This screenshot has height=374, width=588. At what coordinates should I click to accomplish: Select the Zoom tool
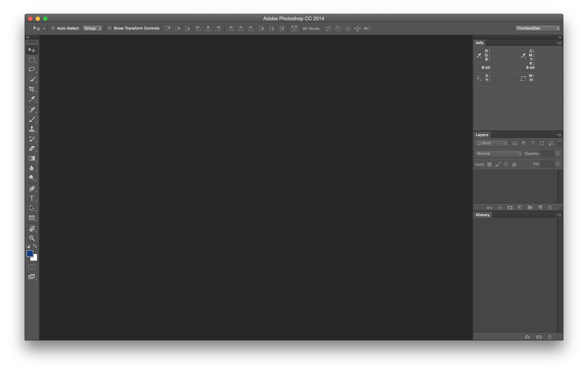coord(32,238)
